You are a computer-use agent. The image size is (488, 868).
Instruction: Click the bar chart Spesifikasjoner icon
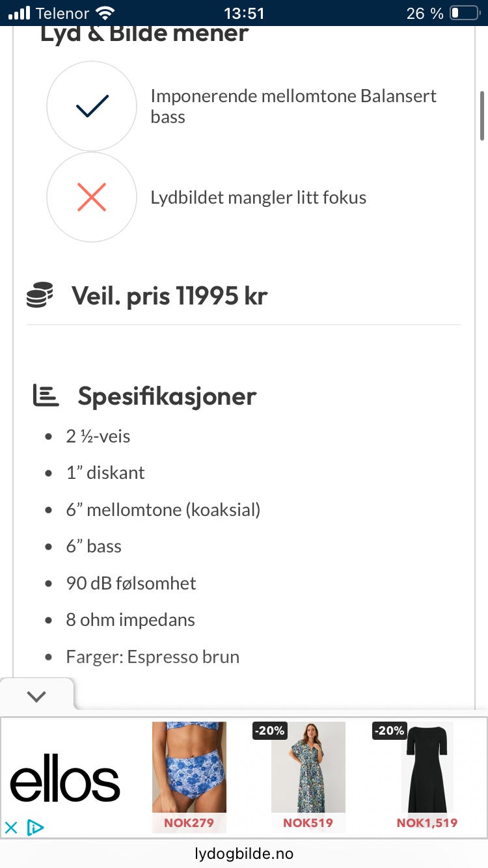pyautogui.click(x=45, y=394)
